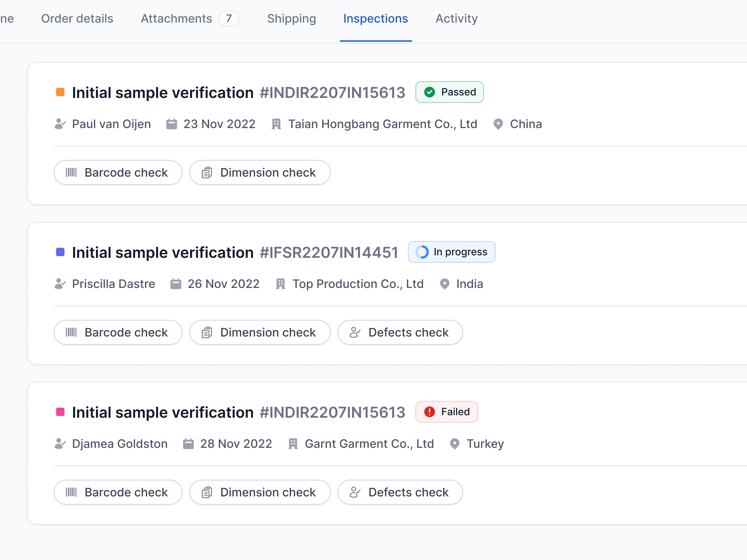This screenshot has height=560, width=747.
Task: Click the location pin icon beside India
Action: coord(444,283)
